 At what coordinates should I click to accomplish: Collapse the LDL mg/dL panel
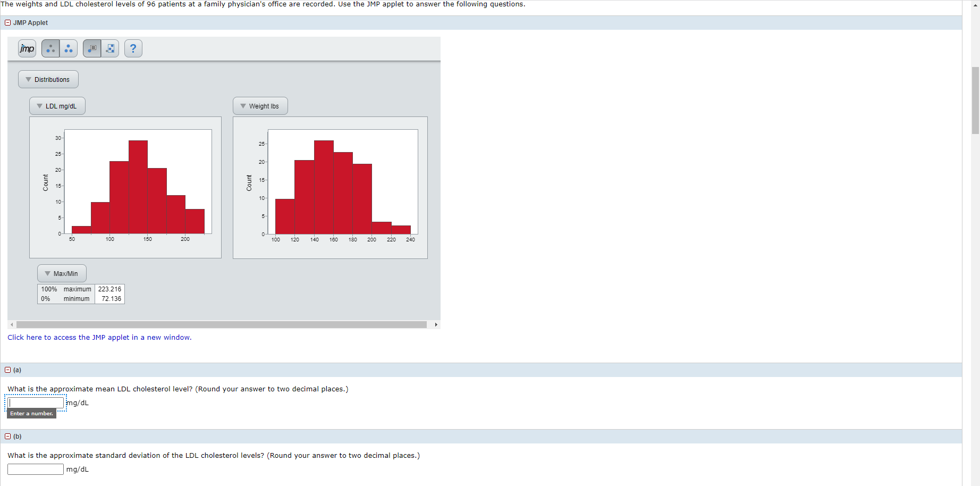[57, 106]
